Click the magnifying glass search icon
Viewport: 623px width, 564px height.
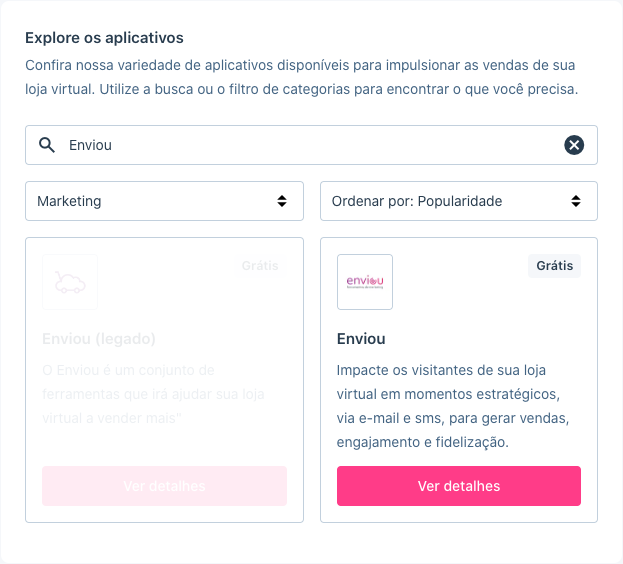(x=47, y=145)
